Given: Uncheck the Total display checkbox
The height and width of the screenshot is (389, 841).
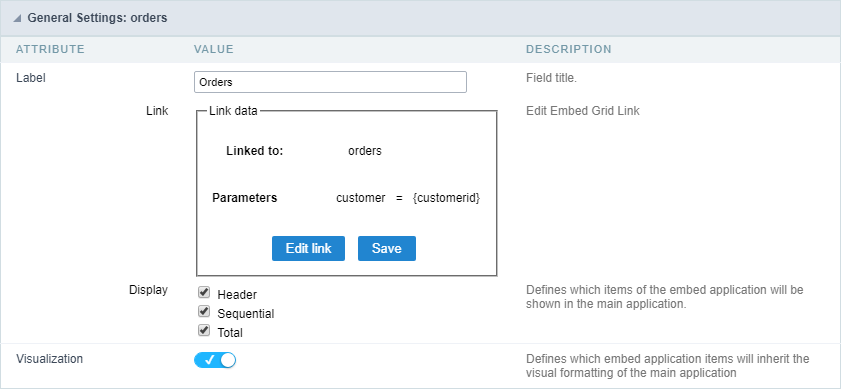Looking at the screenshot, I should point(204,331).
